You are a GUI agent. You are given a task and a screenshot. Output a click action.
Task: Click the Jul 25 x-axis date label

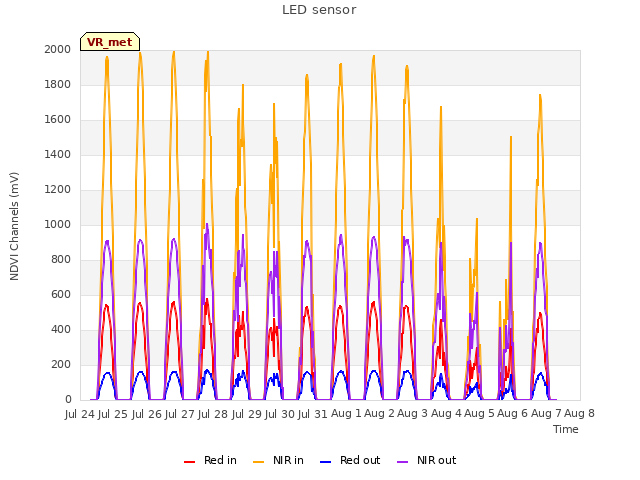coord(113,414)
